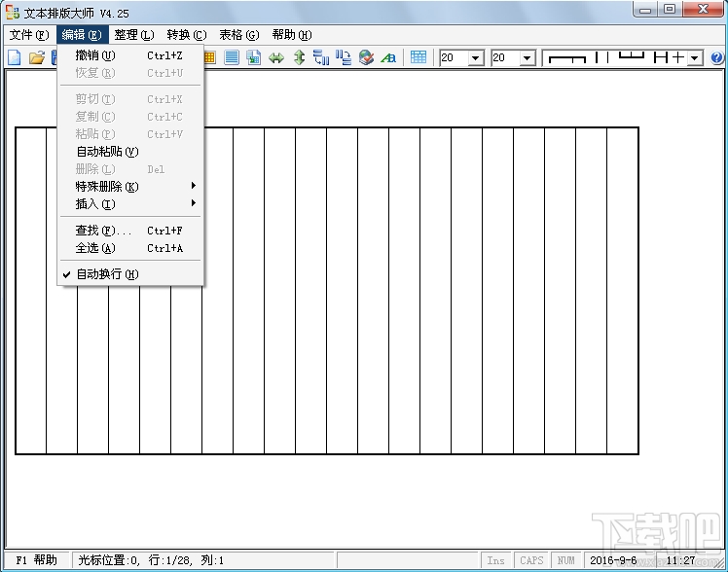Viewport: 728px width, 572px height.
Task: Click the disabled 剪切 entry
Action: [131, 99]
